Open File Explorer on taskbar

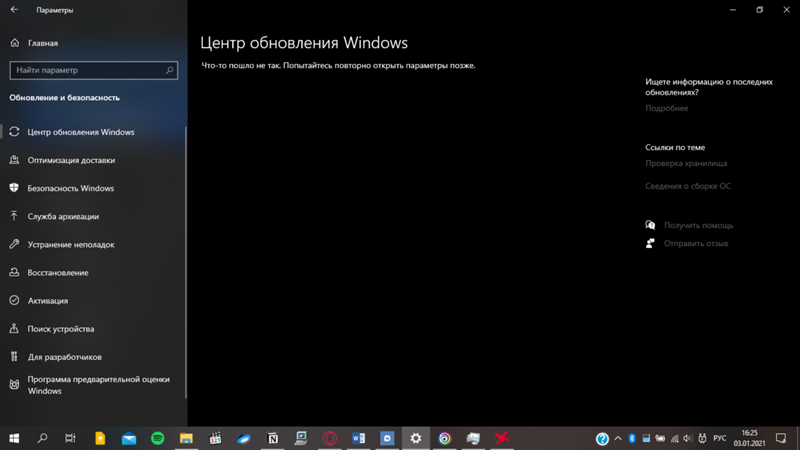[x=186, y=438]
